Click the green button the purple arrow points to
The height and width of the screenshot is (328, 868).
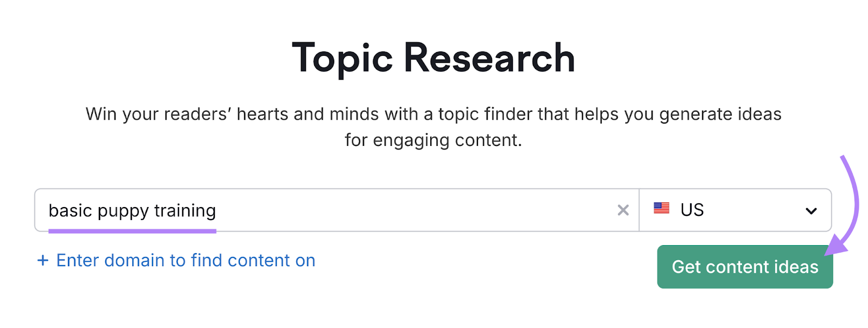pyautogui.click(x=744, y=267)
